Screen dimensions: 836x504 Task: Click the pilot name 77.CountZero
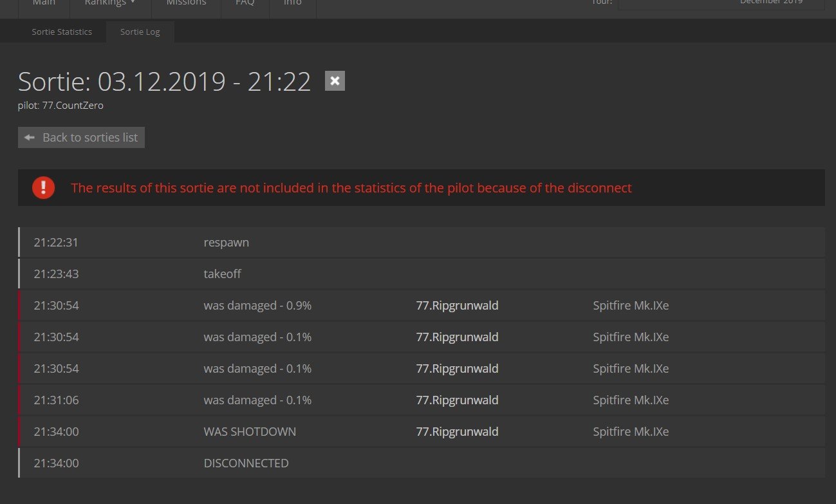click(72, 106)
